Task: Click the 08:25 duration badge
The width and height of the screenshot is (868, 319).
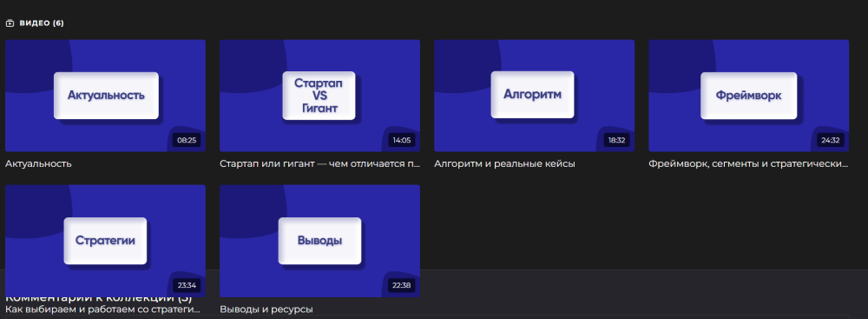Action: (x=187, y=140)
